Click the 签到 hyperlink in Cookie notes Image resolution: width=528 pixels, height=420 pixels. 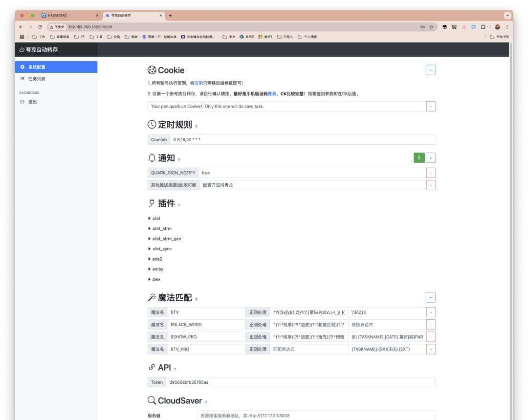tap(198, 83)
